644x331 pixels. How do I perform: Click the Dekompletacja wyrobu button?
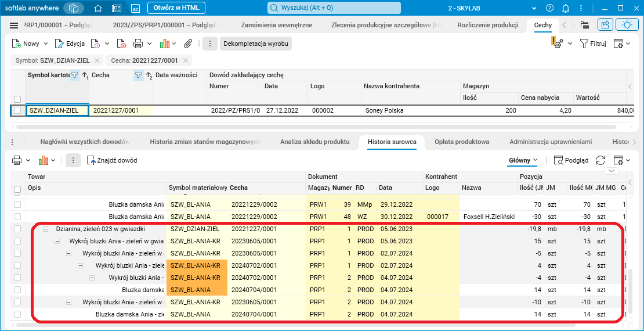[x=255, y=44]
